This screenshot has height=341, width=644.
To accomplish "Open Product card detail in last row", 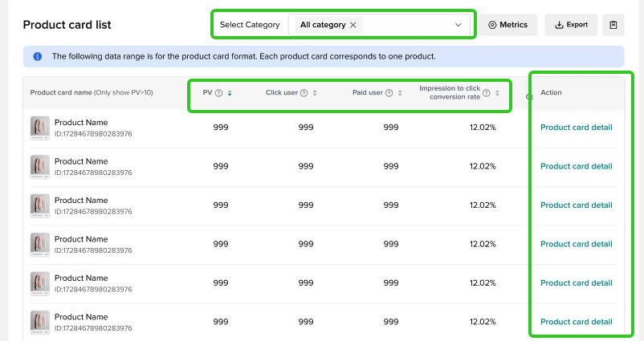I will tap(576, 322).
